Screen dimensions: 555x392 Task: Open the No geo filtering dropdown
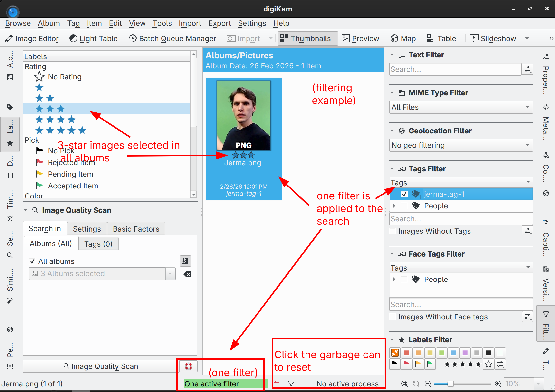click(x=461, y=145)
